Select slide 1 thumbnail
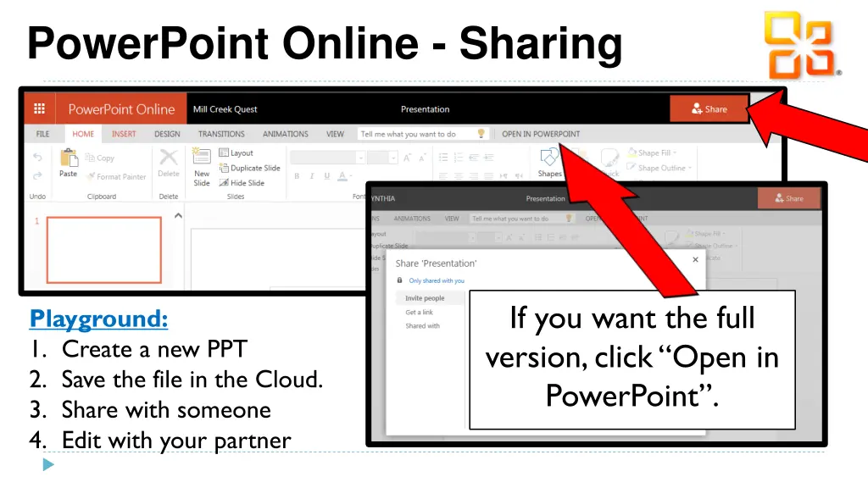This screenshot has height=488, width=868. pos(104,250)
